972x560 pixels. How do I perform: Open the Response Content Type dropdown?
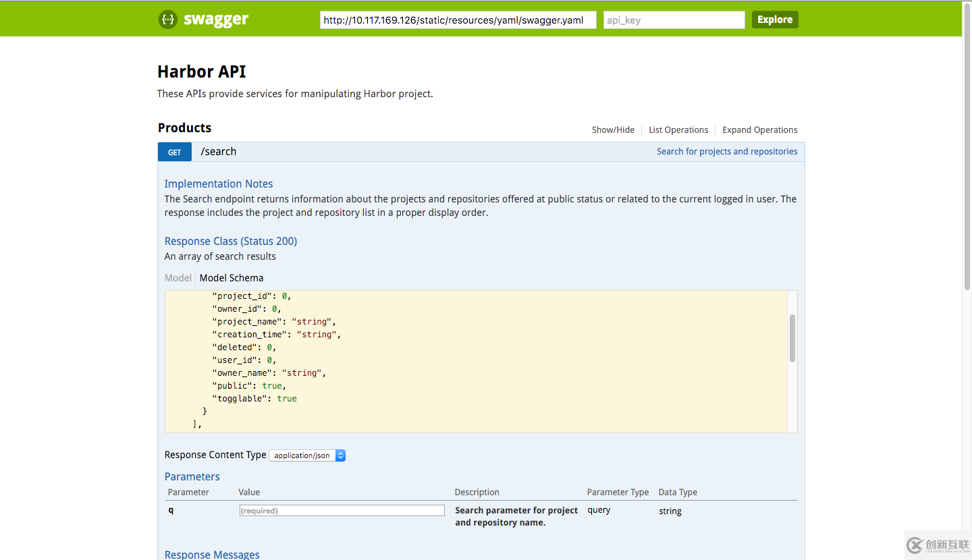click(x=307, y=455)
